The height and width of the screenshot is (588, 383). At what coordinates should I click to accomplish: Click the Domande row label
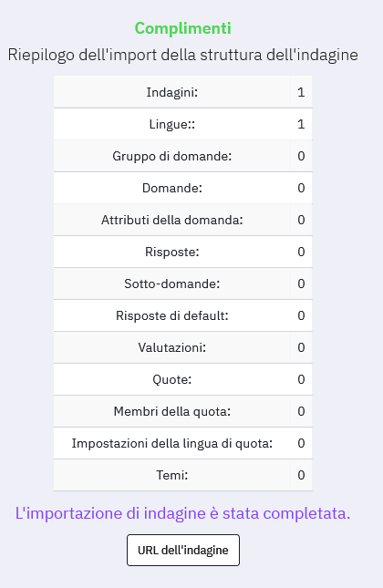(171, 188)
